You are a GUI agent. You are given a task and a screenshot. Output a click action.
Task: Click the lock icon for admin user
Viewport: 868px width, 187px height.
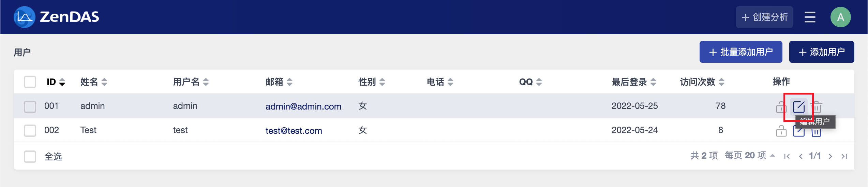point(781,107)
